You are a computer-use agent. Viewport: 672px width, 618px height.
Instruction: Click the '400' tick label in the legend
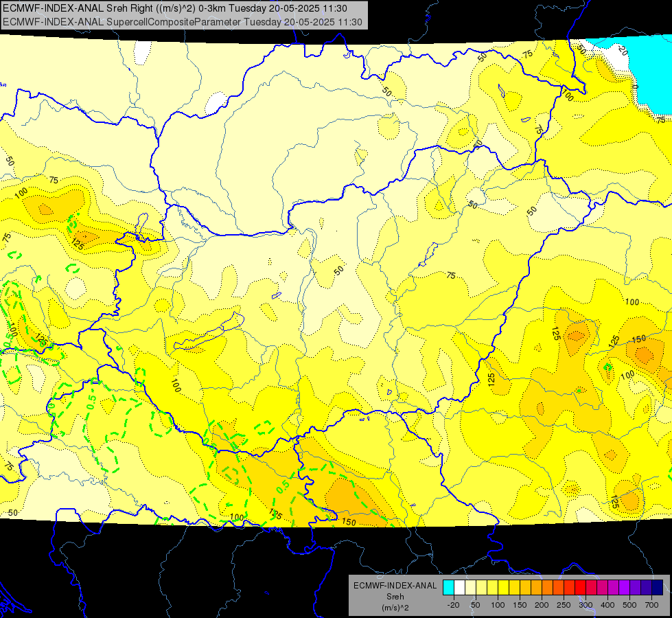click(607, 605)
